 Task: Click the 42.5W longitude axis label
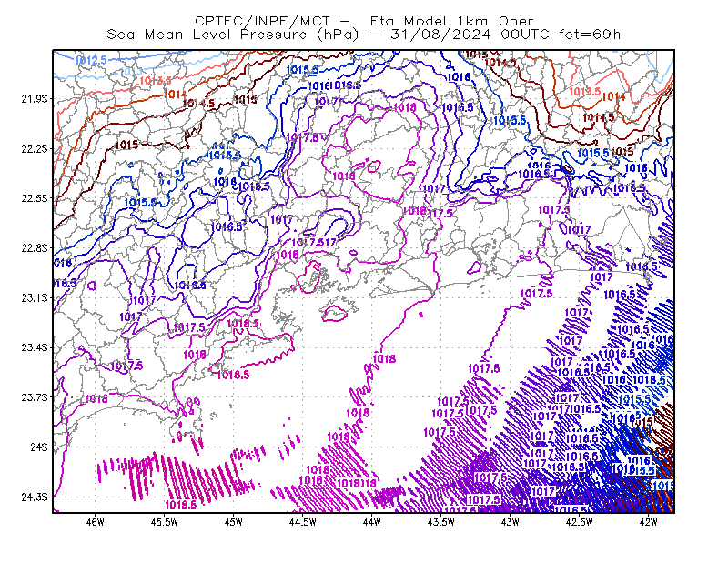click(579, 522)
